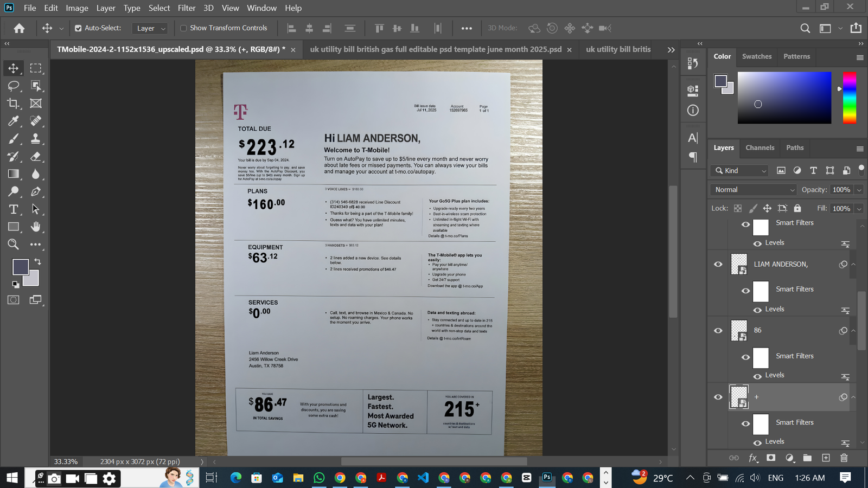Open the Image menu

(77, 8)
